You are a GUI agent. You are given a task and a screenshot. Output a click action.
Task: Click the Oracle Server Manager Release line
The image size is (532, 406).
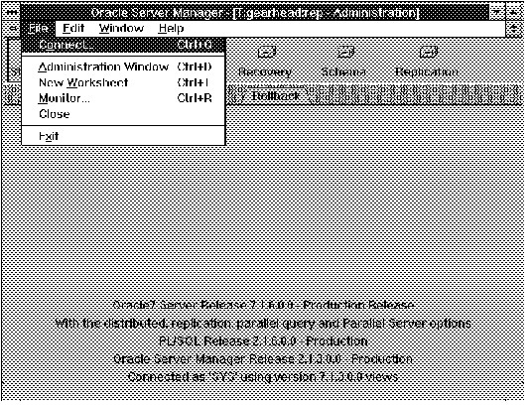[x=263, y=359]
